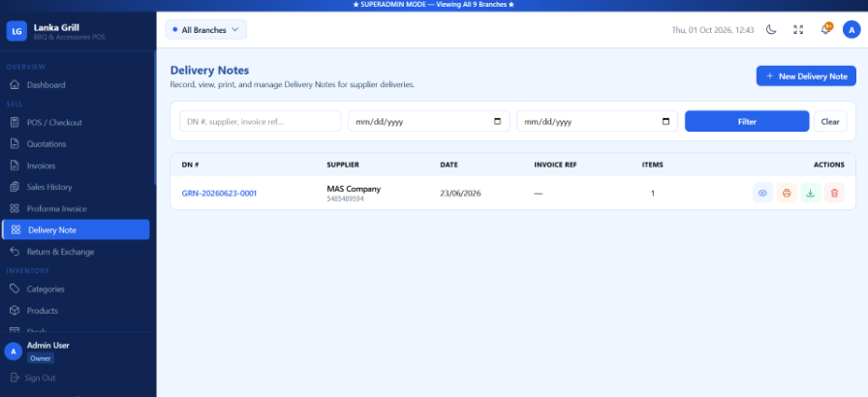Open calendar picker of the first date field
Viewport: 868px width, 397px height.
pyautogui.click(x=497, y=121)
